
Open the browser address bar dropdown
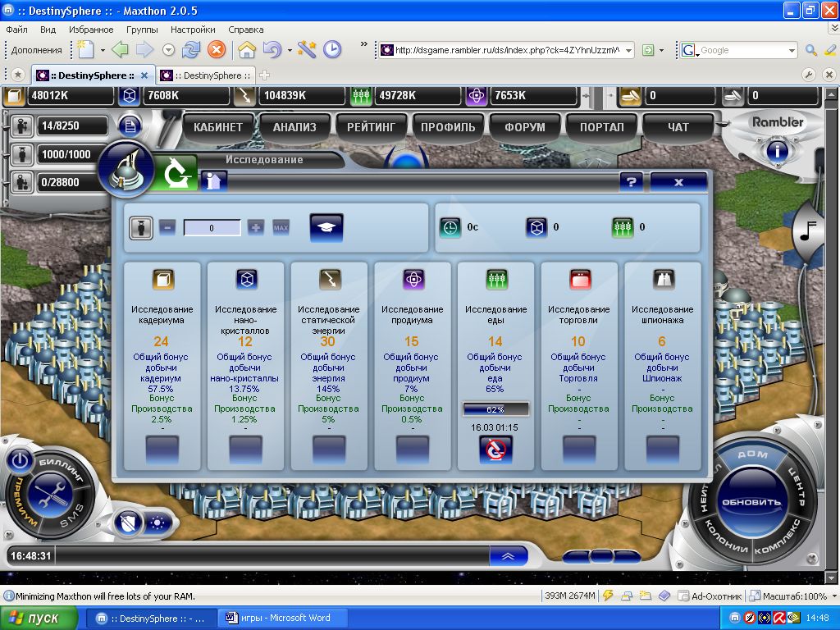point(628,50)
